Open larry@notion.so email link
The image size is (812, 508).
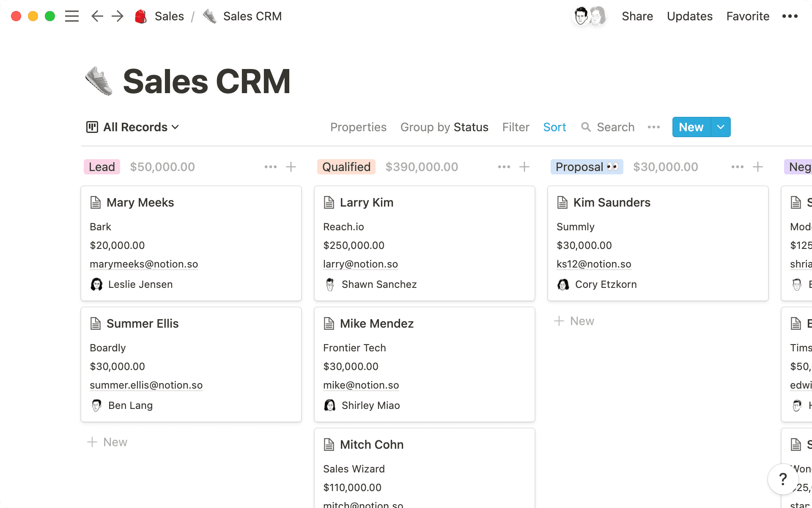pyautogui.click(x=360, y=264)
